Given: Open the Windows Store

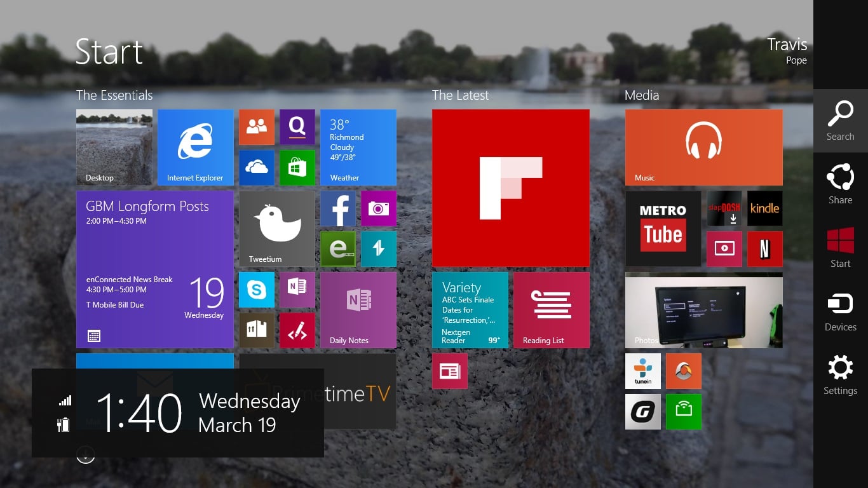Looking at the screenshot, I should click(x=297, y=167).
